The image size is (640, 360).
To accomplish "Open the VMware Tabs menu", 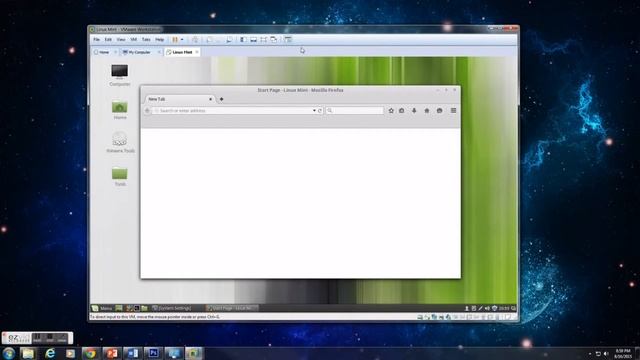I will tap(146, 40).
